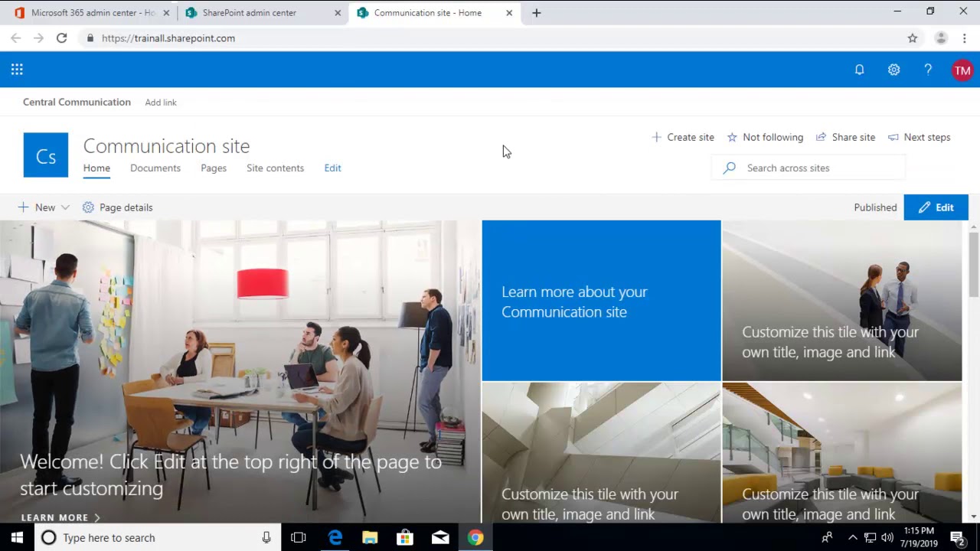Open the tile showing two people talking
Viewport: 980px width, 551px height.
click(x=842, y=300)
